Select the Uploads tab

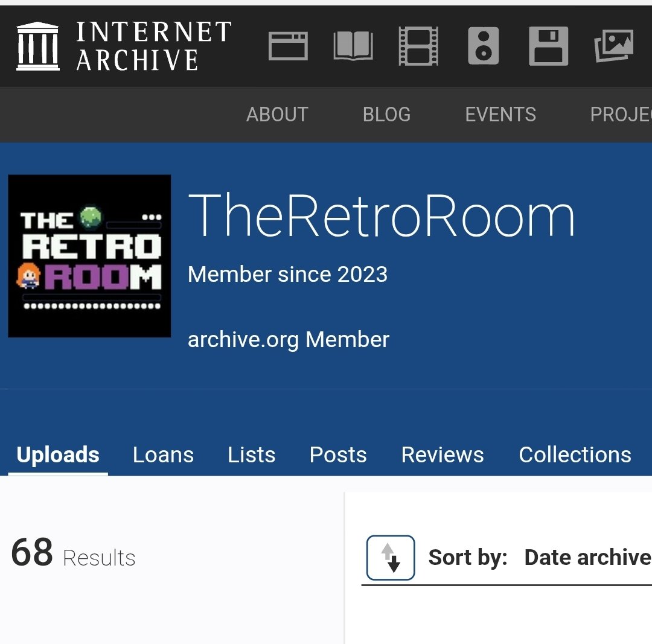click(x=58, y=455)
